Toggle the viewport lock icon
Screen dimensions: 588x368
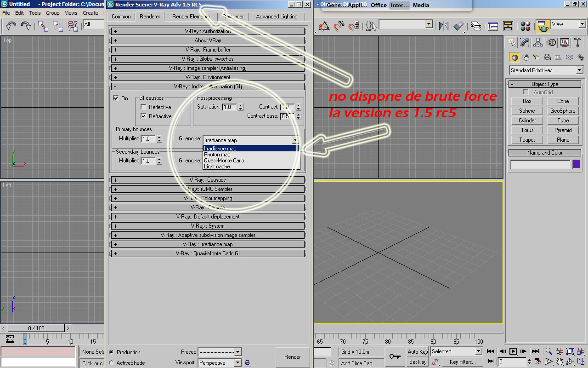[247, 363]
